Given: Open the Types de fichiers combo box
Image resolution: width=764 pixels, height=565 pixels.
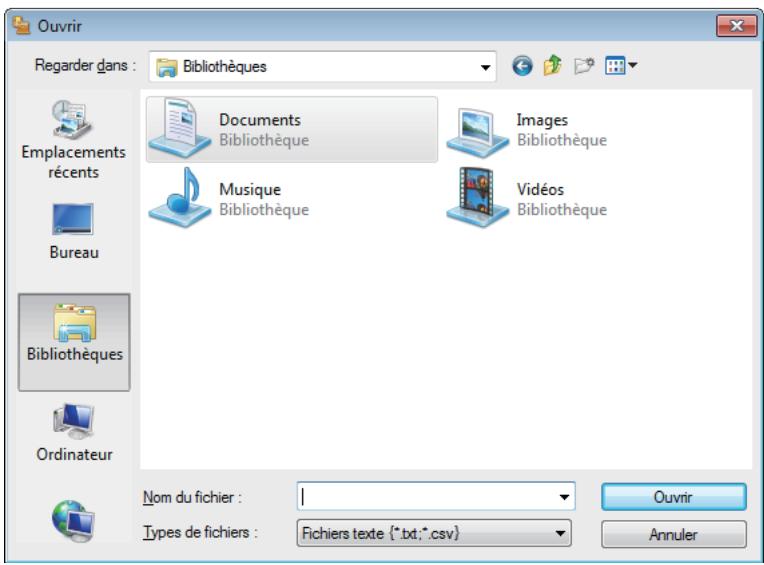Looking at the screenshot, I should point(434,533).
